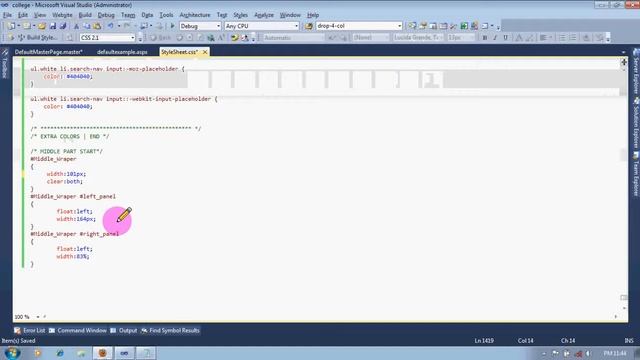Open the Team menu
This screenshot has width=640, height=360.
[128, 15]
